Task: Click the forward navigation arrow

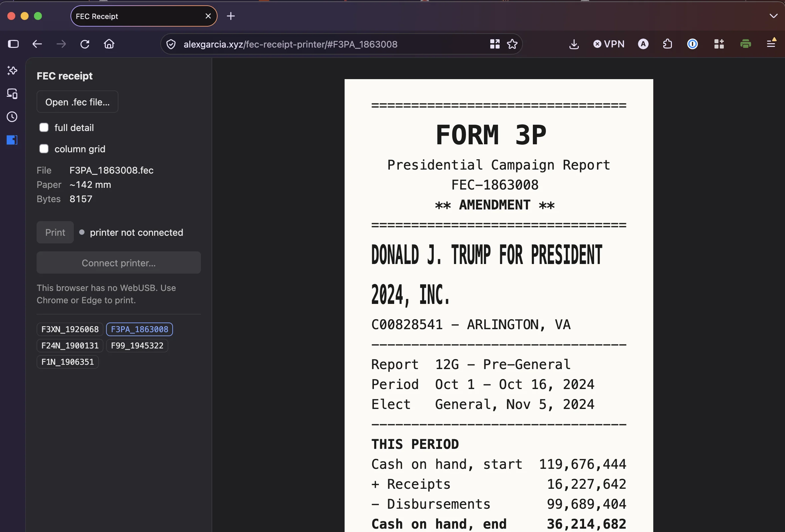Action: (x=61, y=44)
